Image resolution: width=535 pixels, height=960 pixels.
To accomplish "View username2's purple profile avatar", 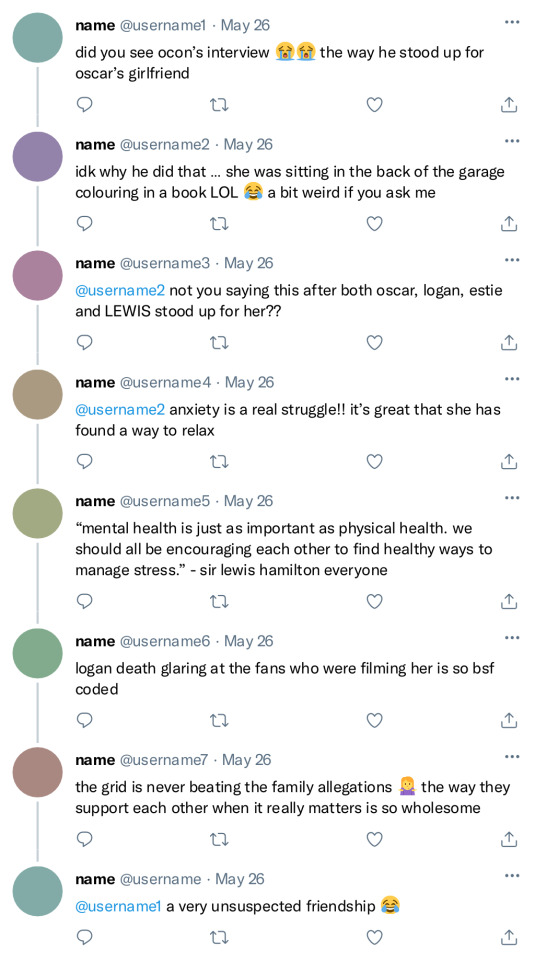I will point(37,157).
